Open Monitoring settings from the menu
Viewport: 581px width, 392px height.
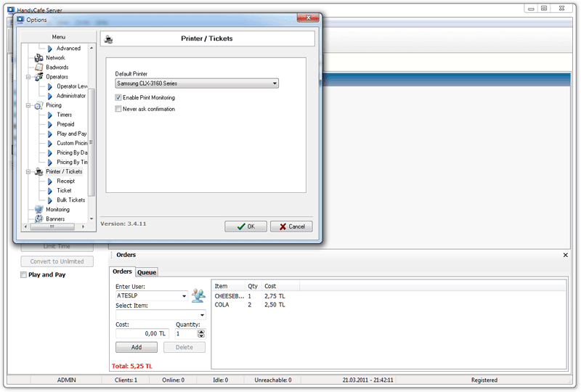[57, 209]
